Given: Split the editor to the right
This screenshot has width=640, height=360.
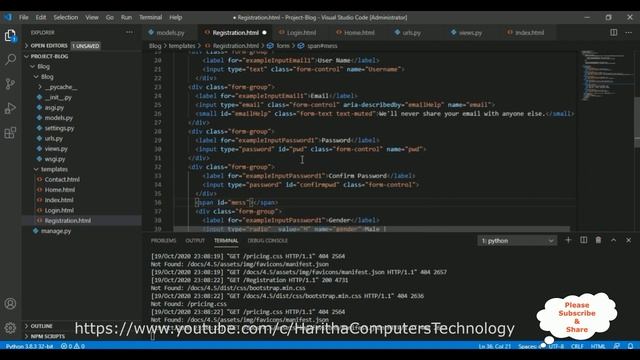Looking at the screenshot, I should [x=613, y=32].
